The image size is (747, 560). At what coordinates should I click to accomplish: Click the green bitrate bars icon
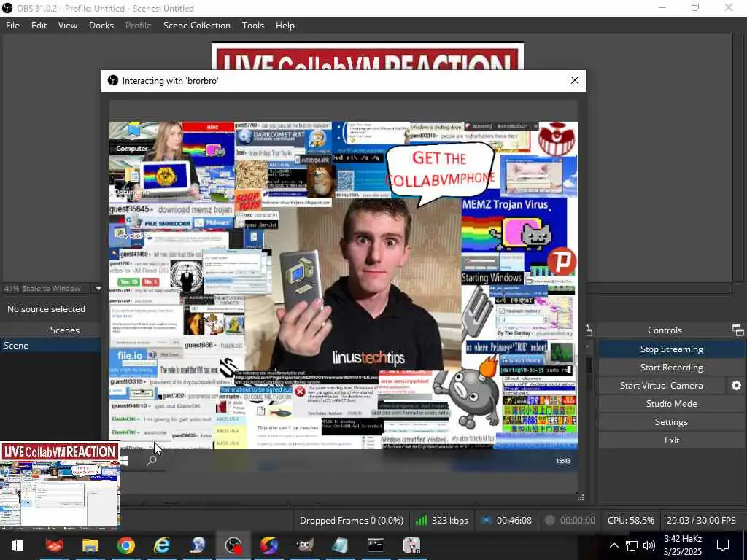(x=421, y=520)
